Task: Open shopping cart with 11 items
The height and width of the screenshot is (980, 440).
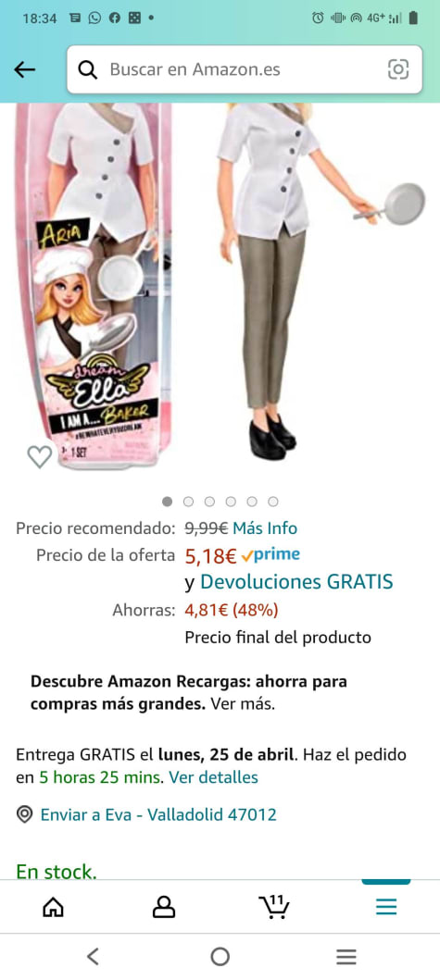Action: pos(274,906)
